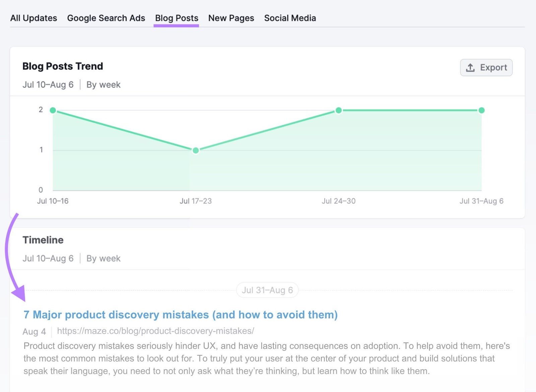Switch to the Google Search Ads tab

pyautogui.click(x=106, y=18)
